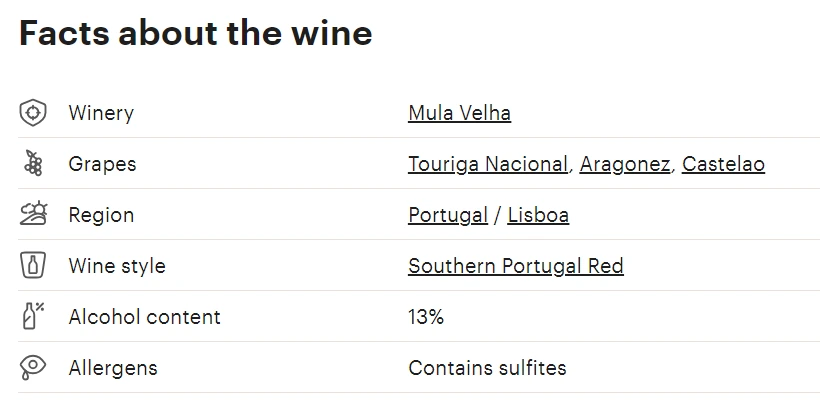This screenshot has height=400, width=820.
Task: Open the Portugal region link
Action: [448, 215]
